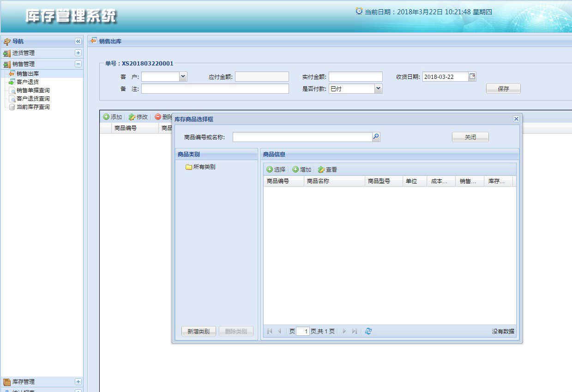Click 添加 in the sales toolbar
This screenshot has width=572, height=392.
113,117
